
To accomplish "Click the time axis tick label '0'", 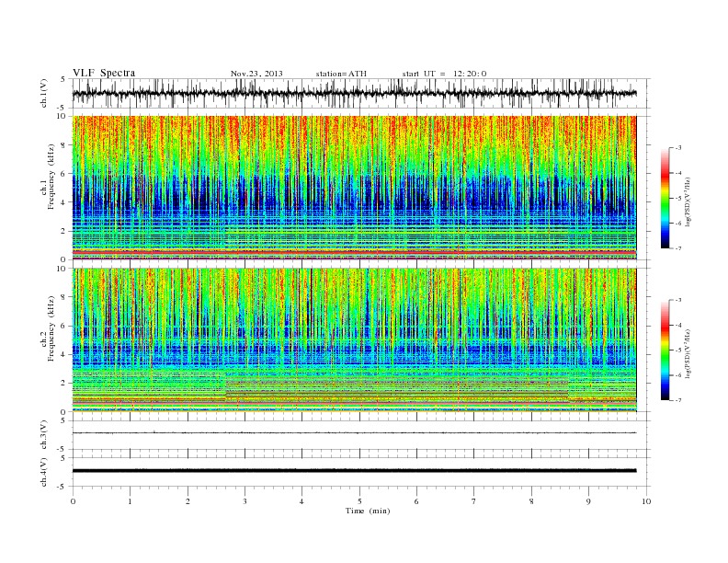I will point(73,501).
